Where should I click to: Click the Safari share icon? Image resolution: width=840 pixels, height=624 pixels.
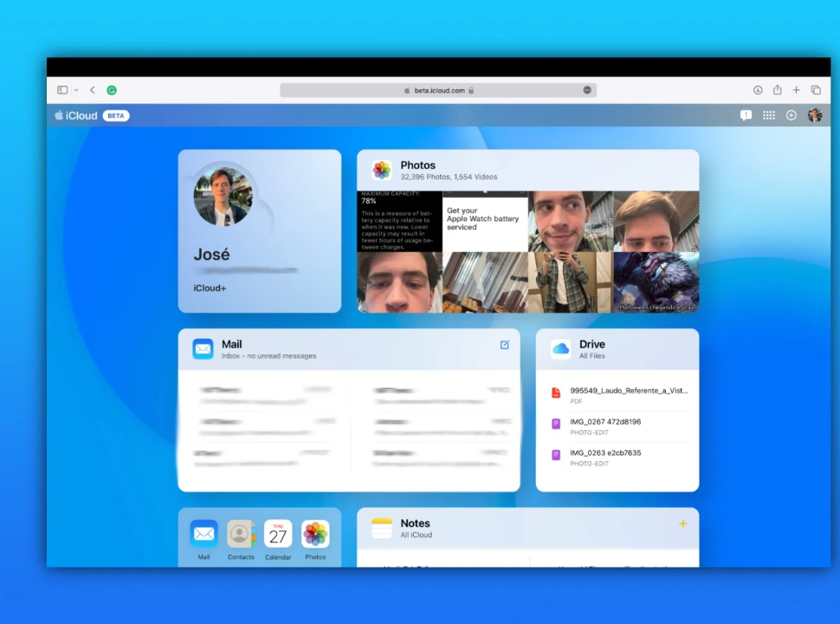click(x=777, y=89)
